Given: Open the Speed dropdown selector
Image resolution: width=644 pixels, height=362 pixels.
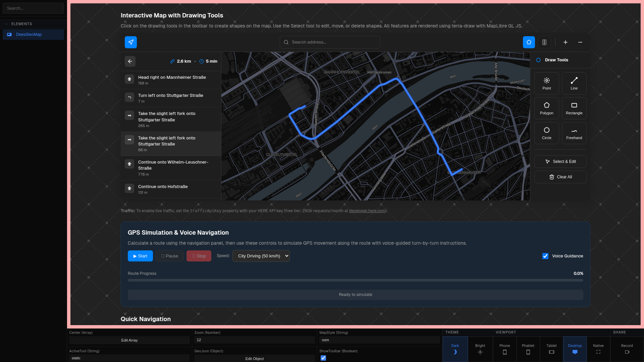Looking at the screenshot, I should [261, 256].
